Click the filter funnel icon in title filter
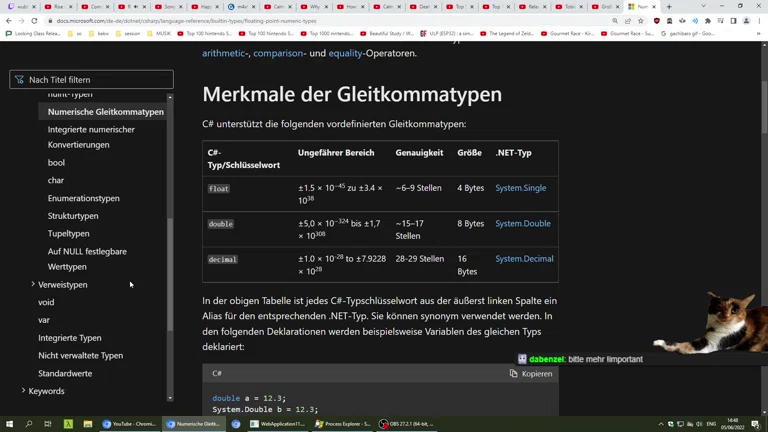Image resolution: width=768 pixels, height=432 pixels. point(19,79)
